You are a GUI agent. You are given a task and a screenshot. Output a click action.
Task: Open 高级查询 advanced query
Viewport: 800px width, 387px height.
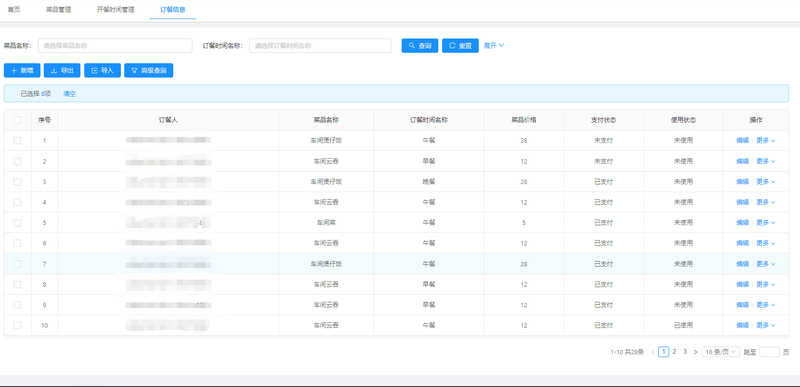[x=148, y=70]
